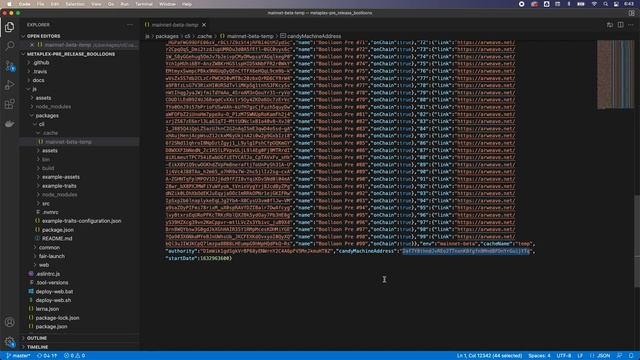Select JSON language mode in status bar
Image resolution: width=640 pixels, height=360 pixels.
(x=600, y=356)
